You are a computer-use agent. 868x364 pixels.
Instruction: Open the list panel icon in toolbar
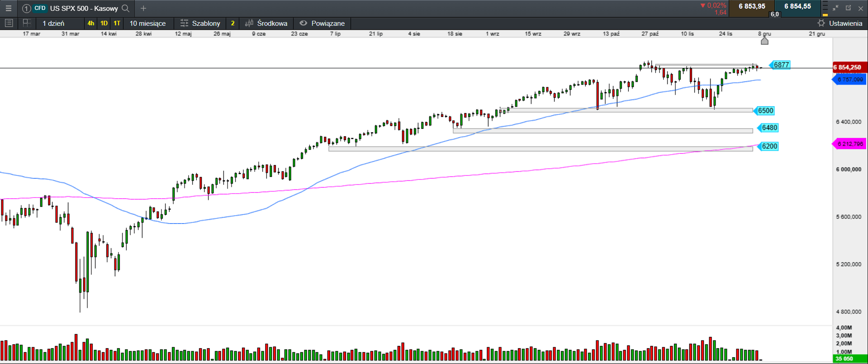(x=9, y=23)
